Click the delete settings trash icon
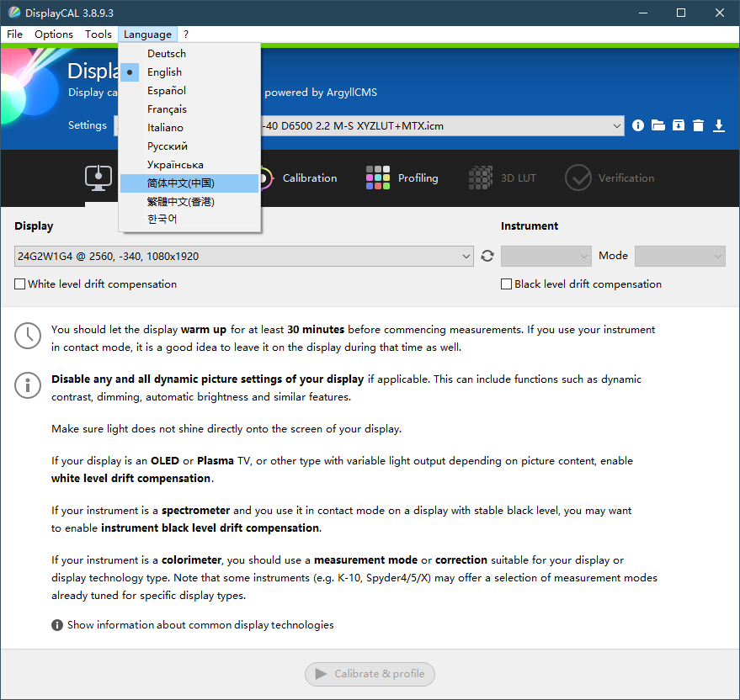740x700 pixels. (698, 125)
